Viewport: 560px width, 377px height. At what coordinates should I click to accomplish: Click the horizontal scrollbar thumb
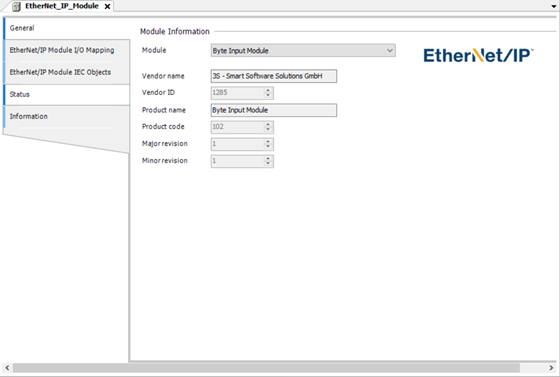266,368
